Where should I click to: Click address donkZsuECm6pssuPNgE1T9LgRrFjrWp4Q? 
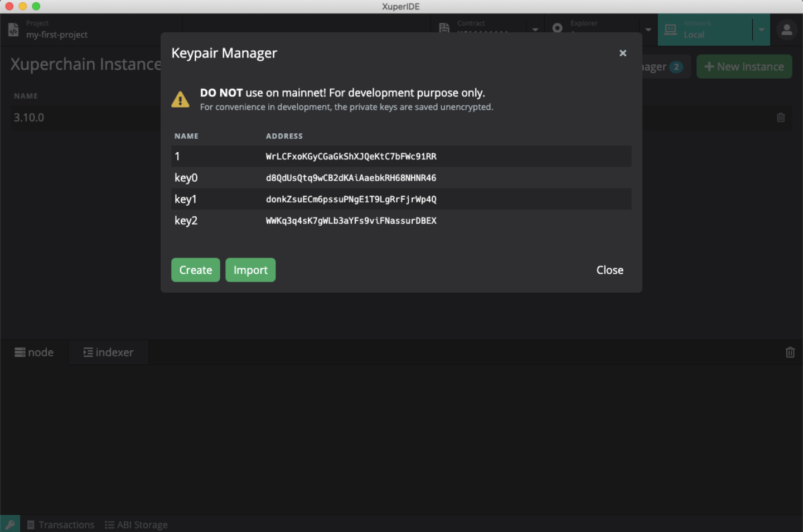pos(351,199)
